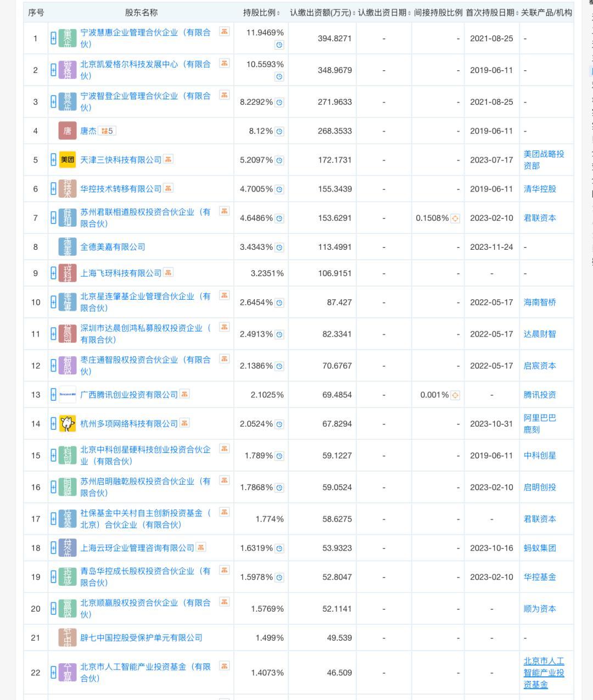
Task: Open related institution 海南智桥
Action: pos(540,302)
